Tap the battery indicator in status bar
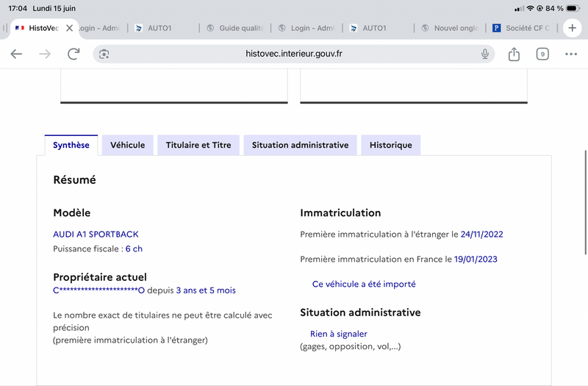This screenshot has height=386, width=588. (x=573, y=8)
